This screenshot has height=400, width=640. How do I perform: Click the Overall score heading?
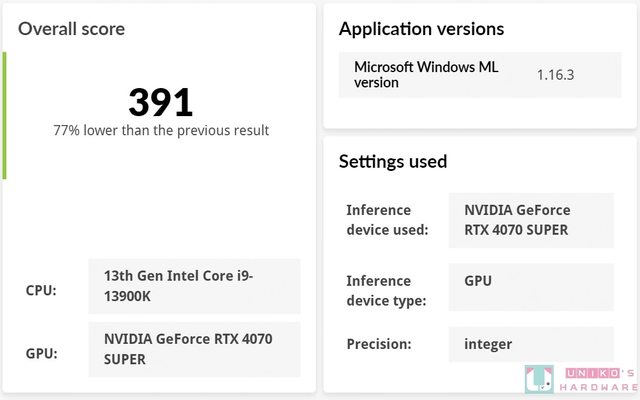pyautogui.click(x=72, y=29)
